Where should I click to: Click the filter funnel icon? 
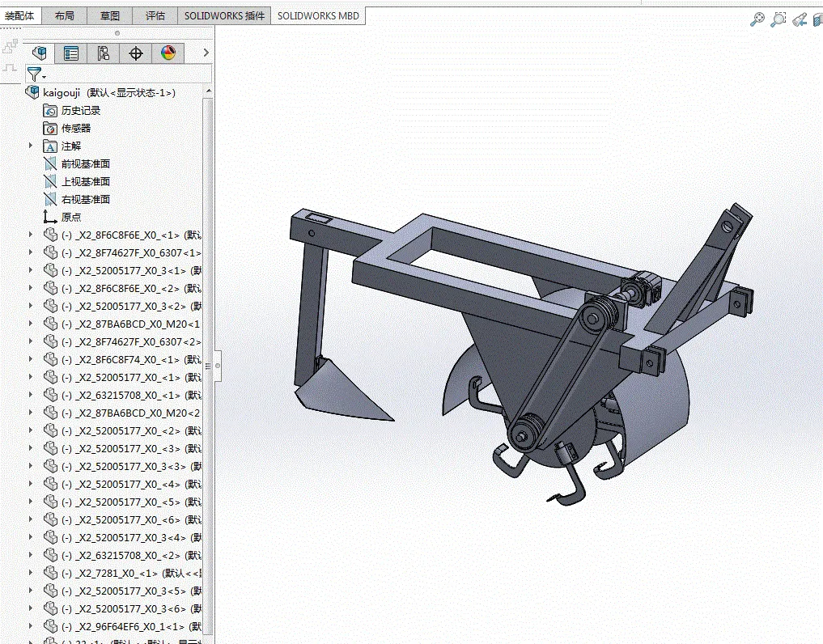[x=34, y=74]
